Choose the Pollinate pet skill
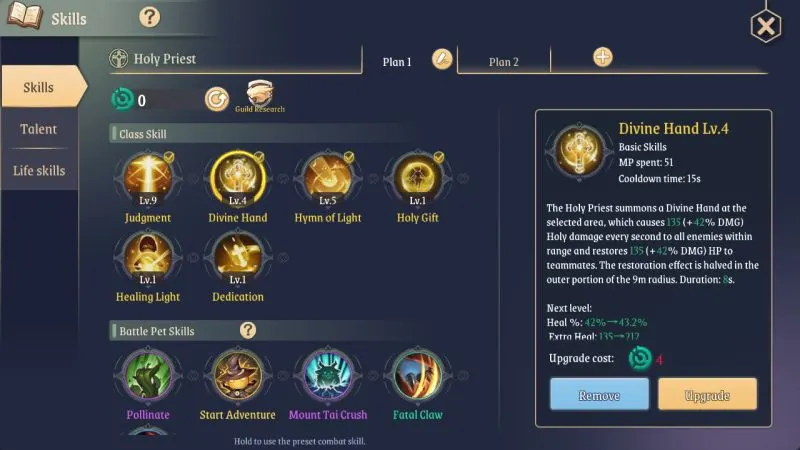Image resolution: width=800 pixels, height=450 pixels. (x=148, y=376)
